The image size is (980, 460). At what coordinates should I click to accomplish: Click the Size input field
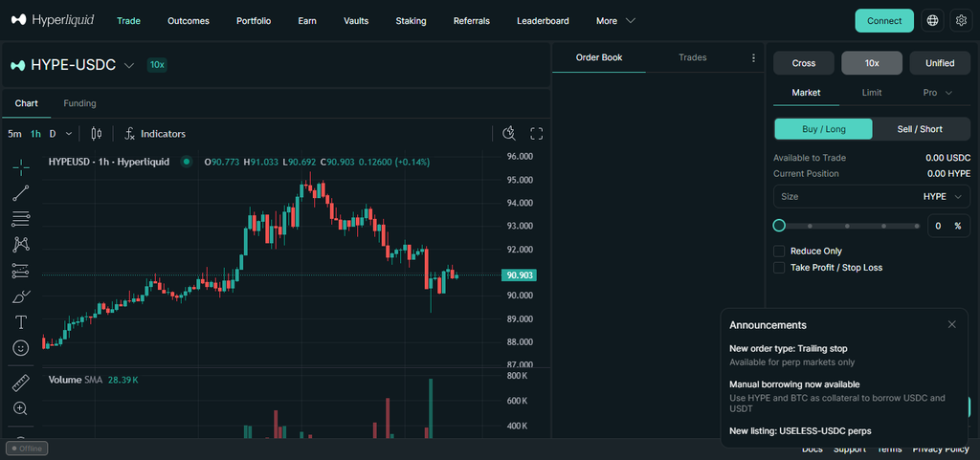pyautogui.click(x=872, y=197)
